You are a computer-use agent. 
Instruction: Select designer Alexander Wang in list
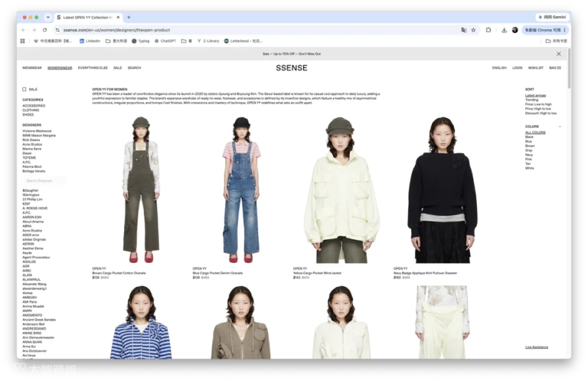coord(34,284)
